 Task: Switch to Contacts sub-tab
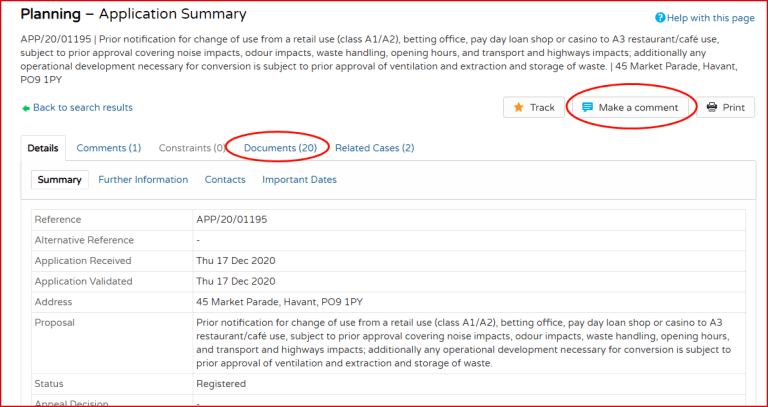225,180
